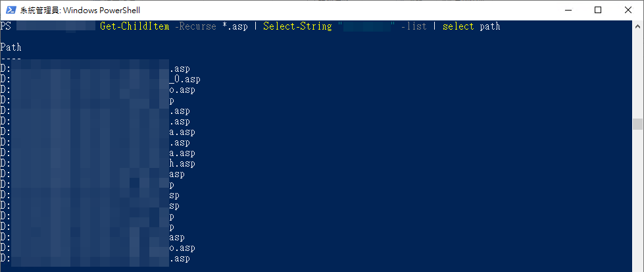Click the PowerShell icon in title bar
Screen dimensions: 644x272
(x=10, y=10)
